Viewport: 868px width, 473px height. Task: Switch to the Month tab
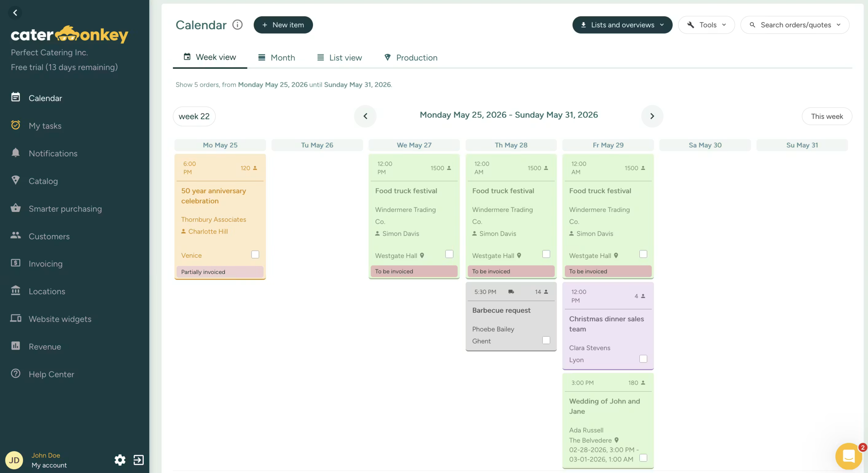(x=276, y=58)
